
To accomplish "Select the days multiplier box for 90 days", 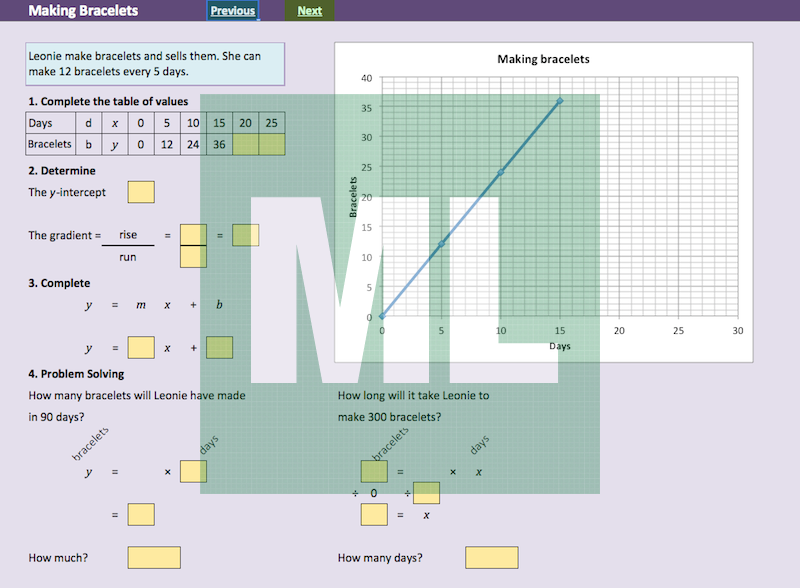I will 193,471.
